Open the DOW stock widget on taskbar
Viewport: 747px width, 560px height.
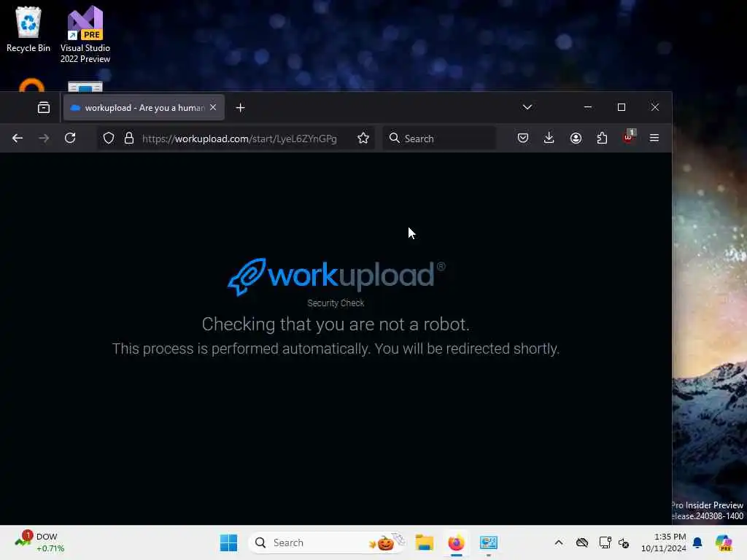[x=39, y=542]
